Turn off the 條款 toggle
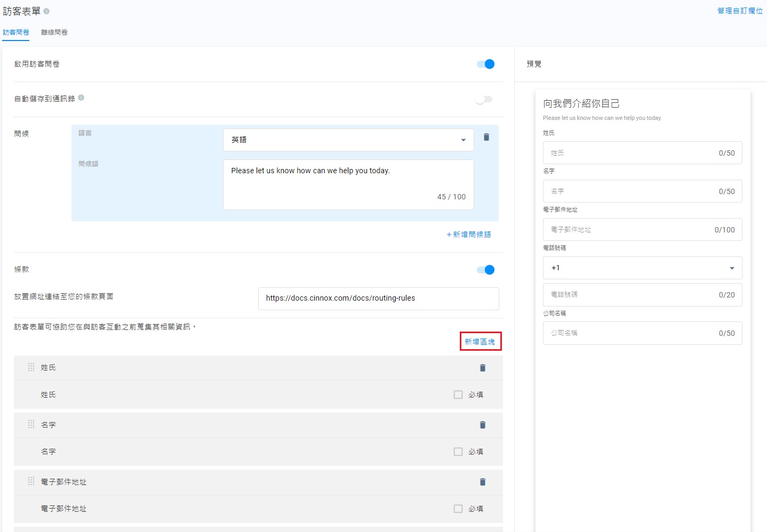 485,270
